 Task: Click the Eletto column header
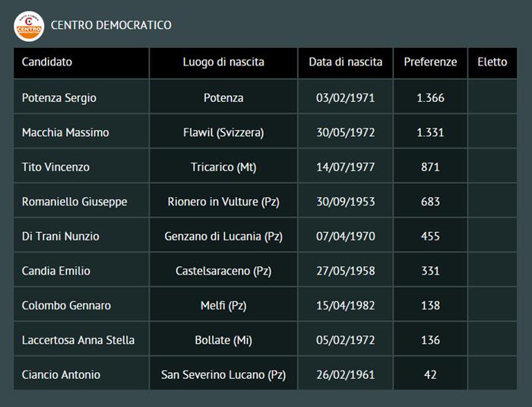(x=492, y=62)
